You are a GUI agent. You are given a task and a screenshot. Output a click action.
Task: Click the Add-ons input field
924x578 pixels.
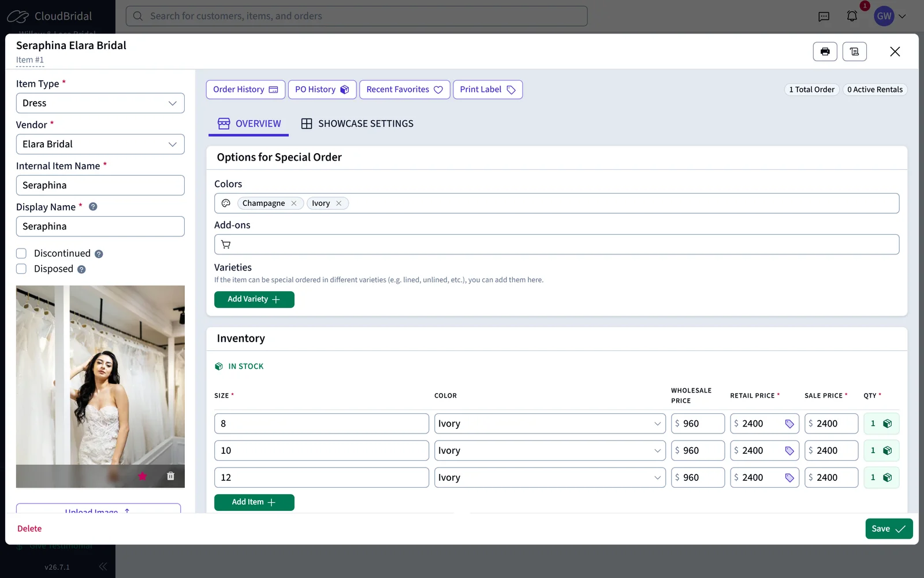(557, 244)
